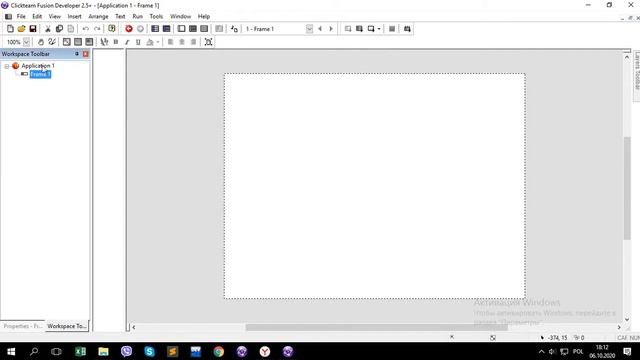Image resolution: width=640 pixels, height=360 pixels.
Task: Paste from clipboard icon
Action: (71, 29)
